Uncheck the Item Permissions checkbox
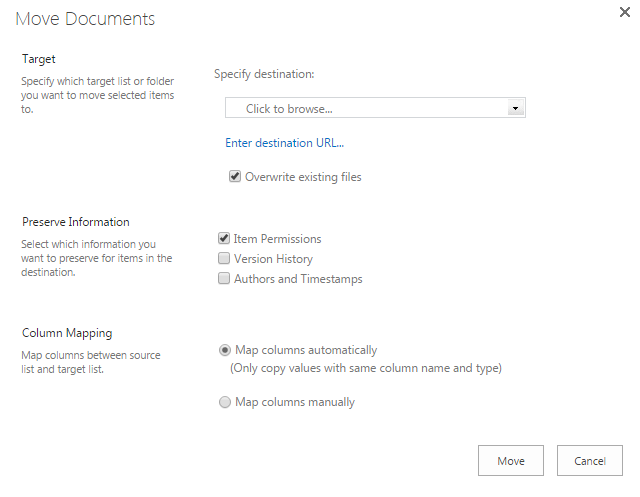 (224, 239)
